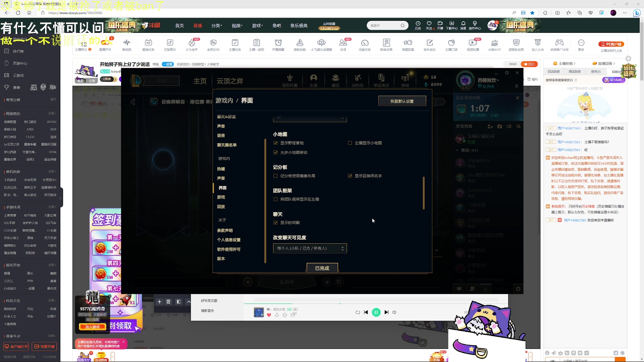644x362 pixels.
Task: Uncheck 显示野怪营地 checkbox
Action: click(x=275, y=143)
